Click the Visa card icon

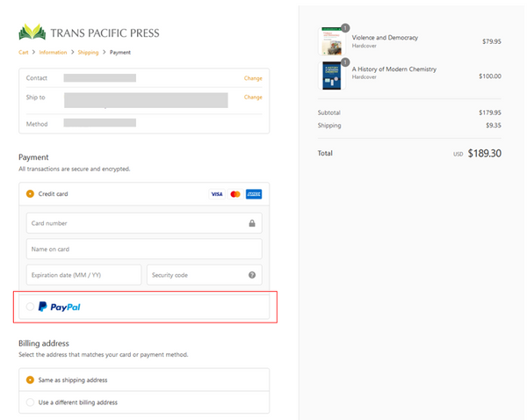[216, 194]
